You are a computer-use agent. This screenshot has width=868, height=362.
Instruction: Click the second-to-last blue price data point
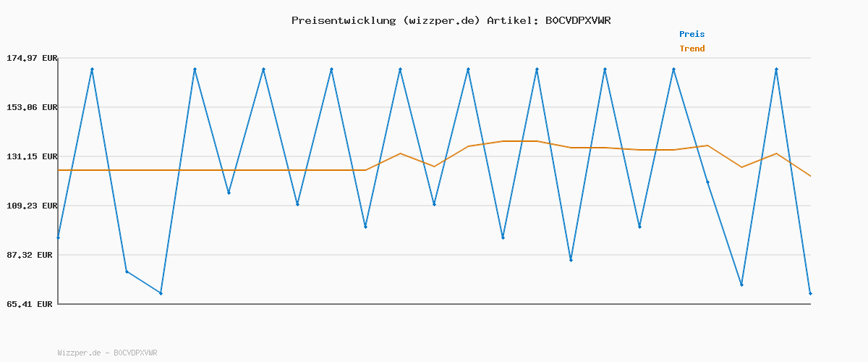(x=776, y=70)
